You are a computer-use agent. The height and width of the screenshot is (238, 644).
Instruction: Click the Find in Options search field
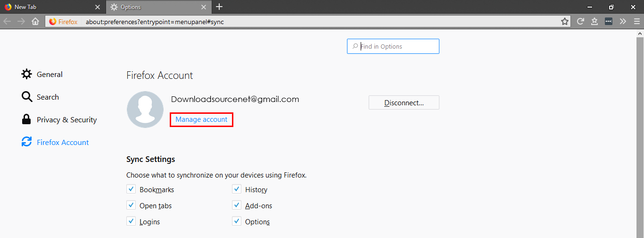(x=393, y=46)
